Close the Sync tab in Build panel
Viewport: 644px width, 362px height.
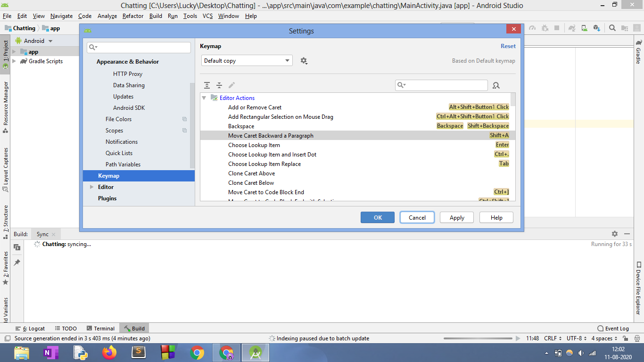[x=53, y=234]
